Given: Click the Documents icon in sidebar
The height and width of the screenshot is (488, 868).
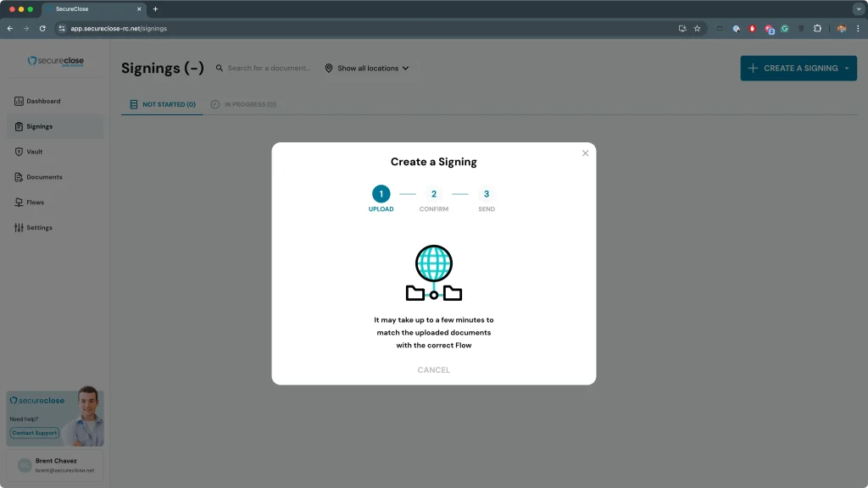Looking at the screenshot, I should point(19,178).
